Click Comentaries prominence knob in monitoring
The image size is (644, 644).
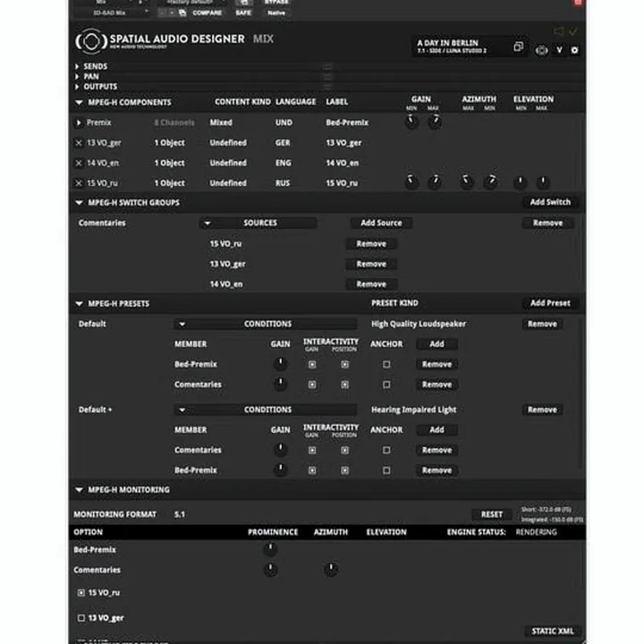click(x=270, y=569)
